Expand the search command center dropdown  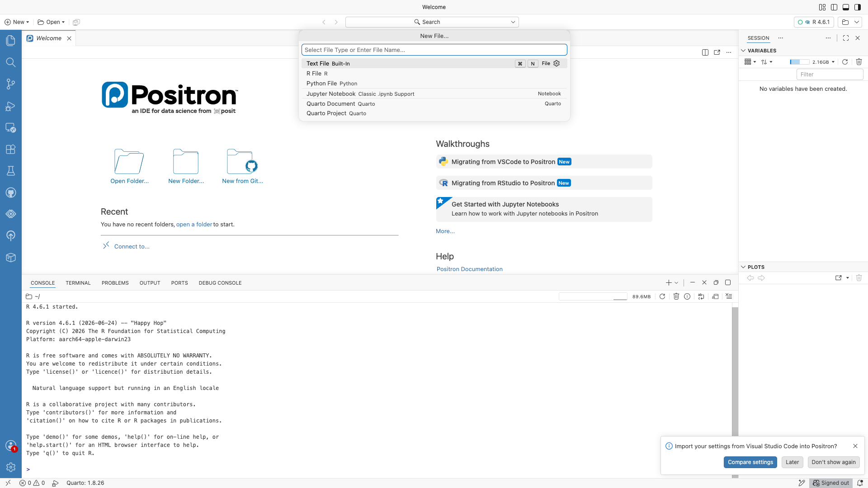pyautogui.click(x=513, y=22)
